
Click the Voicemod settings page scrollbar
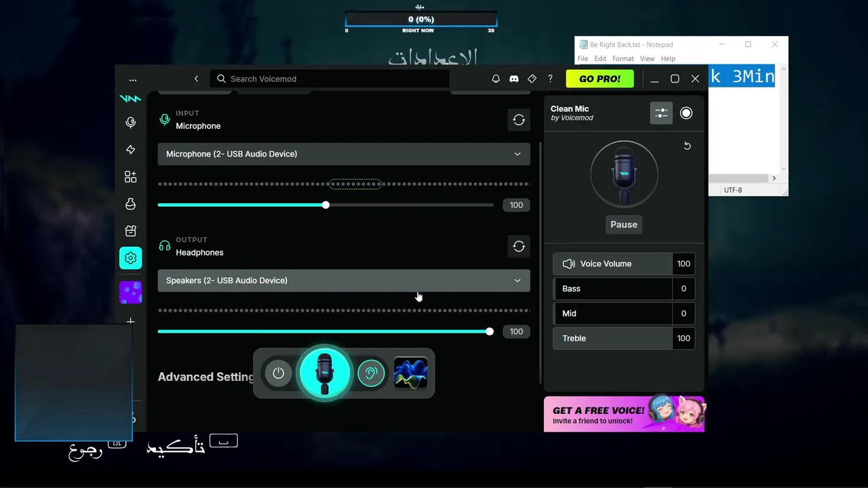click(x=540, y=263)
